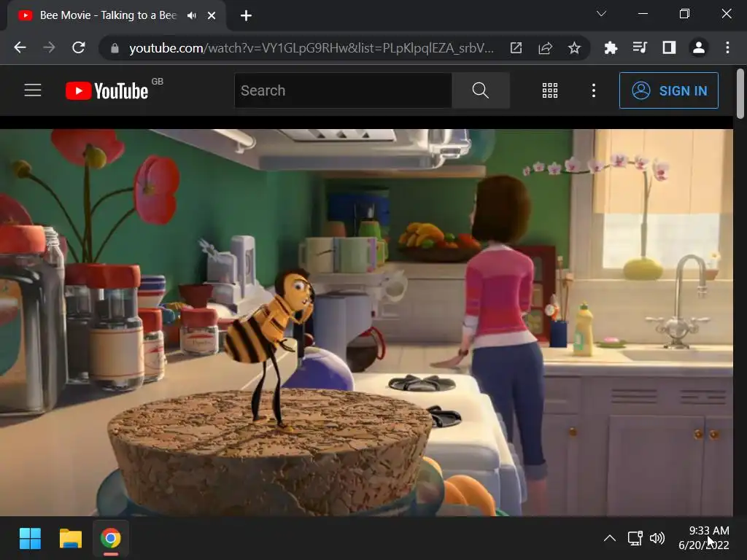Click the YouTube search box
This screenshot has width=747, height=560.
click(x=343, y=90)
